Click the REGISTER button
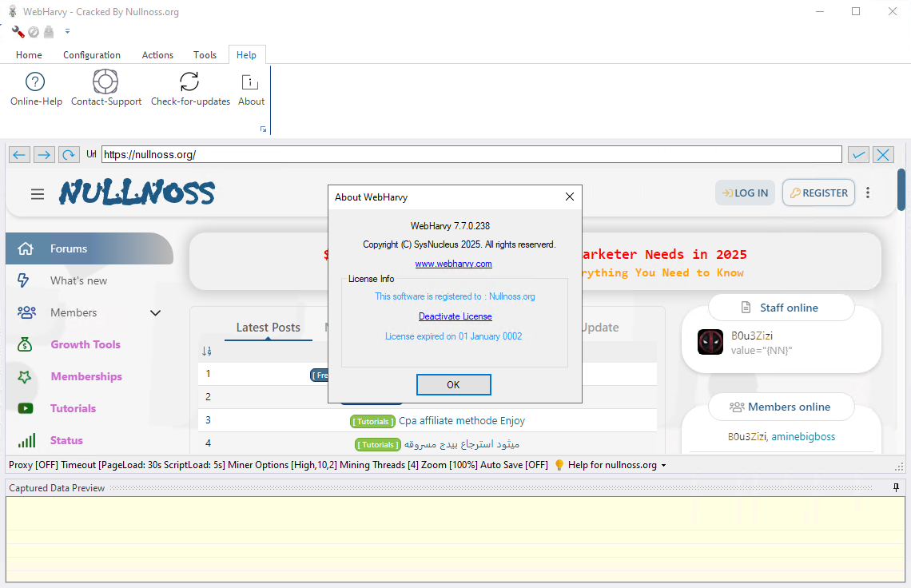 click(x=818, y=193)
